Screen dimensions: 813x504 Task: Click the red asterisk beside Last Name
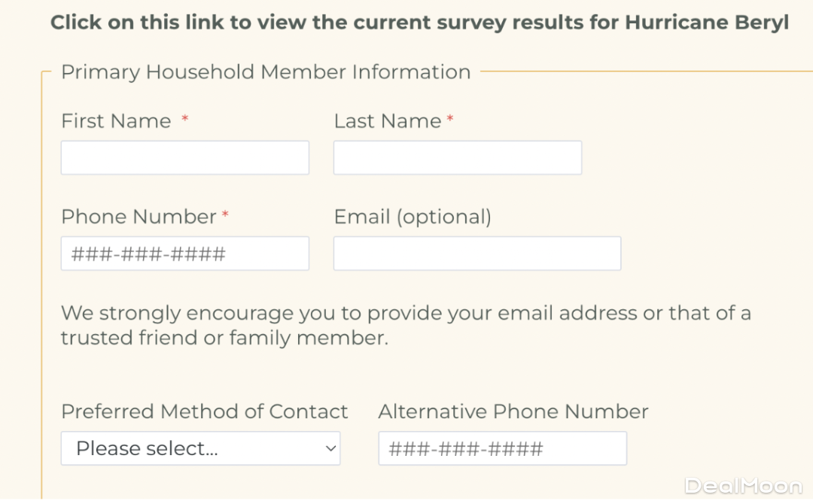(450, 120)
